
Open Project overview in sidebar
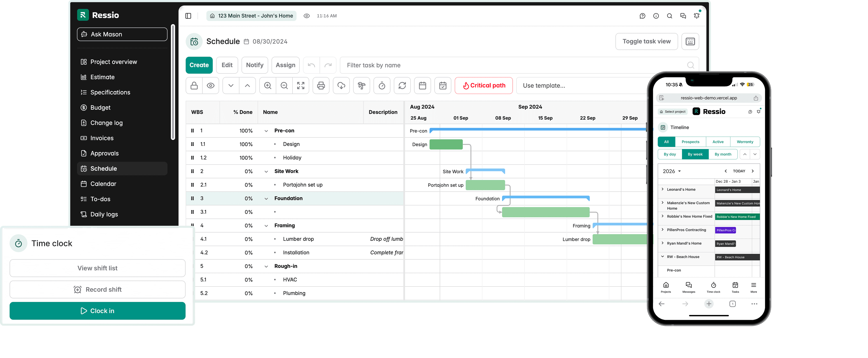click(122, 62)
